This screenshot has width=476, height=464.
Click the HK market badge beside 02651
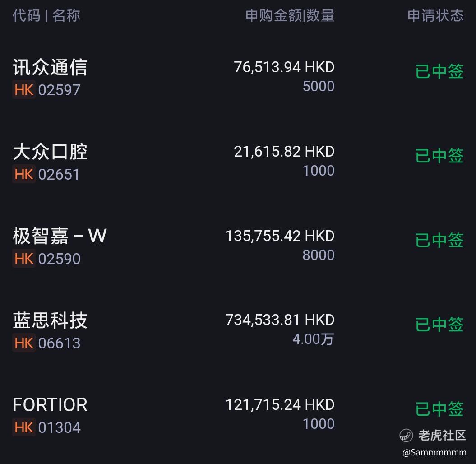pyautogui.click(x=24, y=174)
